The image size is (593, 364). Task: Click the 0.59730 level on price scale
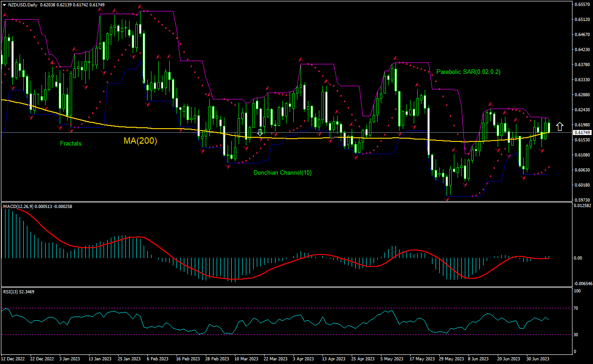click(x=582, y=200)
